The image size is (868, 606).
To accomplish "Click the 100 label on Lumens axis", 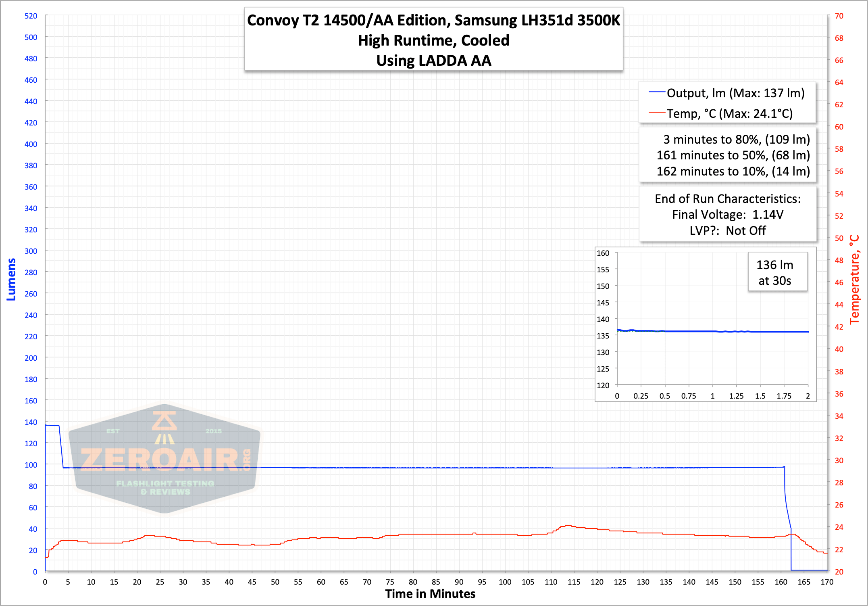I will pos(31,465).
